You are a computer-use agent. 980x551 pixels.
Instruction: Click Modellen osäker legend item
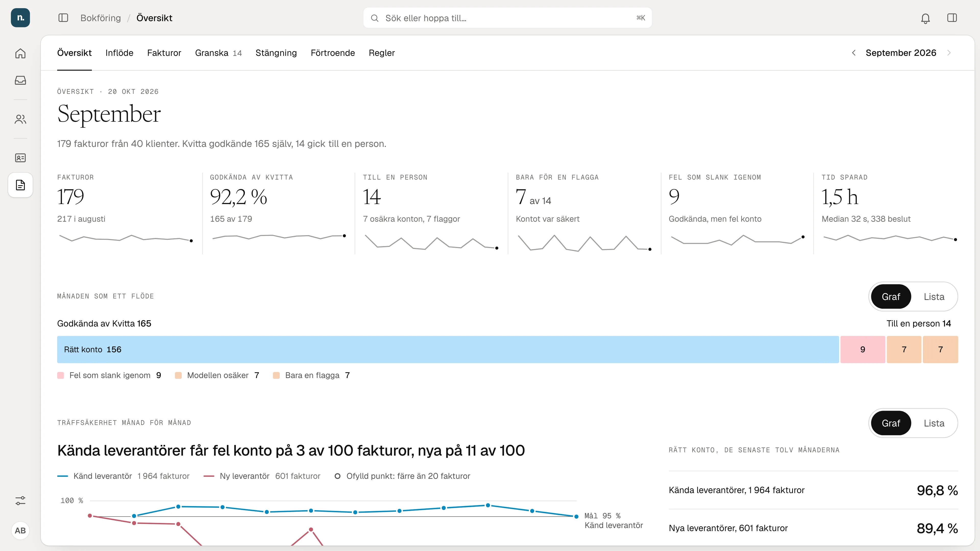[x=217, y=375]
